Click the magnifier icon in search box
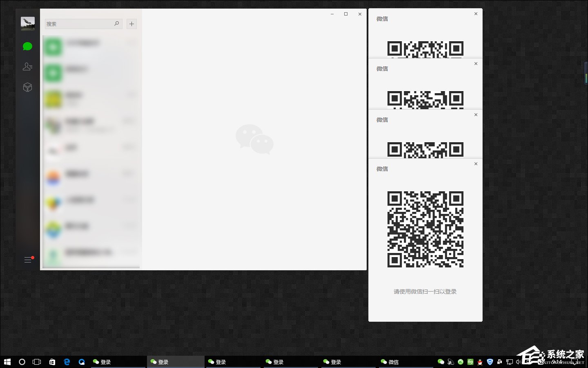 click(117, 24)
